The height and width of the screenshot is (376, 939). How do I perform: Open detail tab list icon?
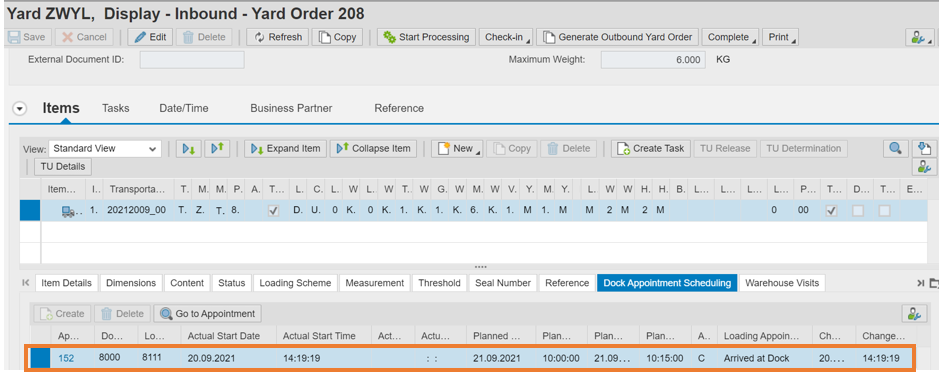pyautogui.click(x=934, y=283)
